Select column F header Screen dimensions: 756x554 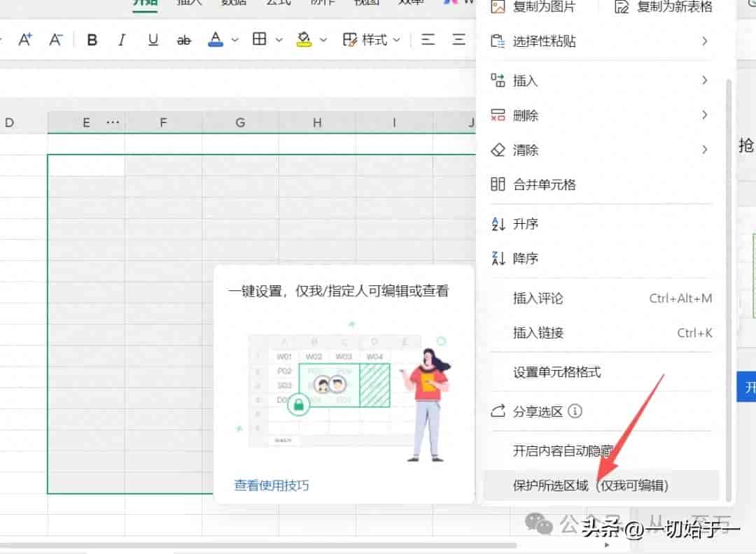pos(163,122)
